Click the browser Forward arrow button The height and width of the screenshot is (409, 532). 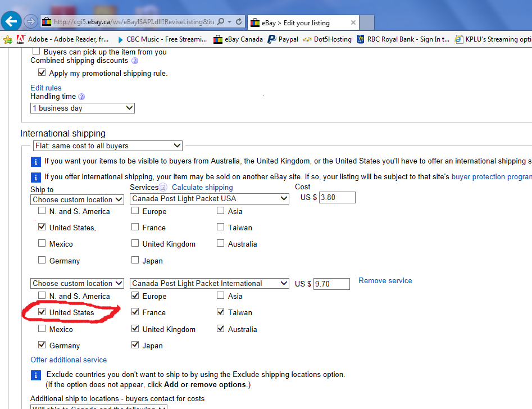click(31, 21)
